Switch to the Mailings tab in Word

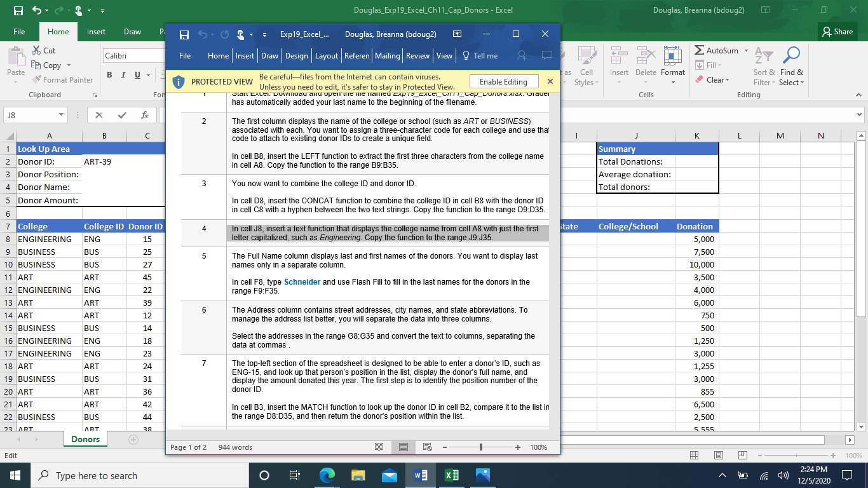388,56
